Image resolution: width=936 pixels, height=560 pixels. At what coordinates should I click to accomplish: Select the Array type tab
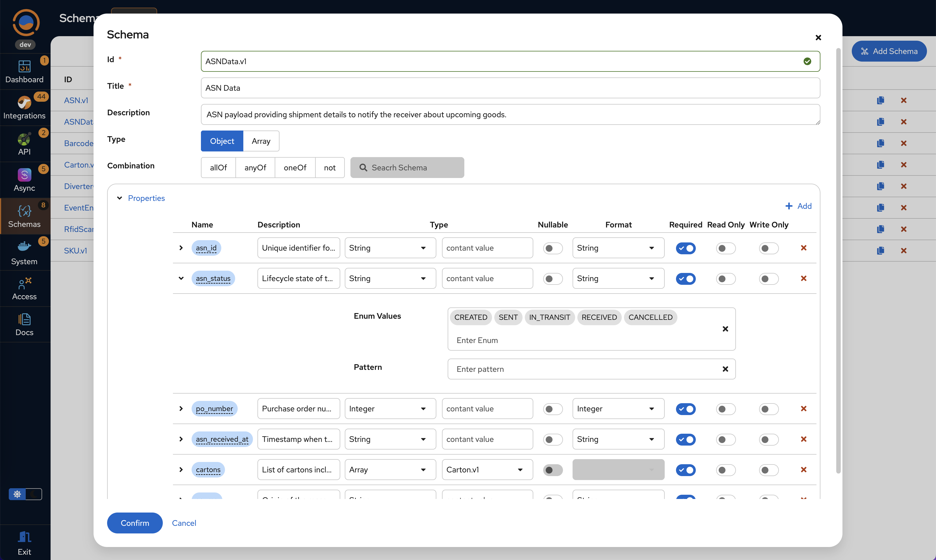[261, 141]
